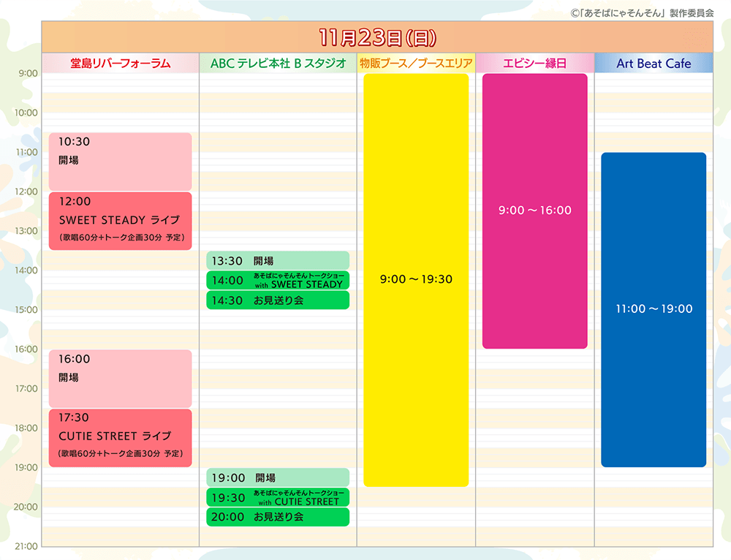Select the 20:00 お見送り会 entry
The height and width of the screenshot is (560, 731).
pos(278,517)
